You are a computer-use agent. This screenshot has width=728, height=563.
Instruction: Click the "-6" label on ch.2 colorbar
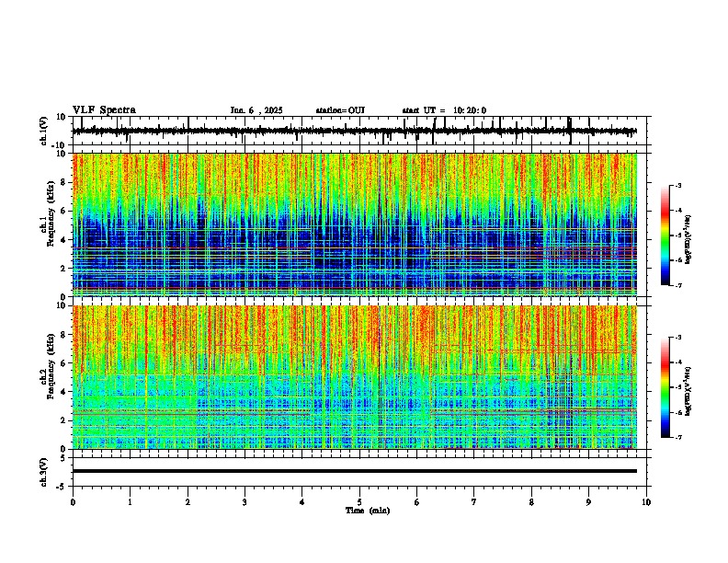point(678,412)
